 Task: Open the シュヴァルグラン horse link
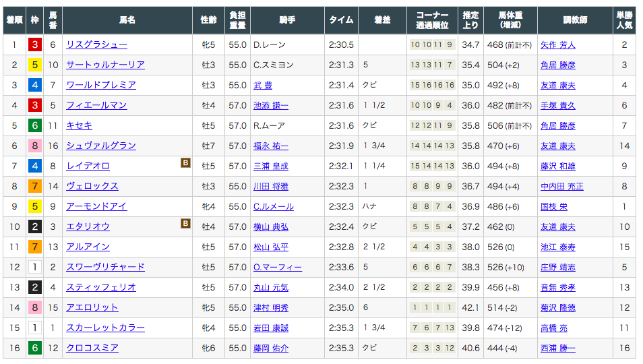coord(101,146)
